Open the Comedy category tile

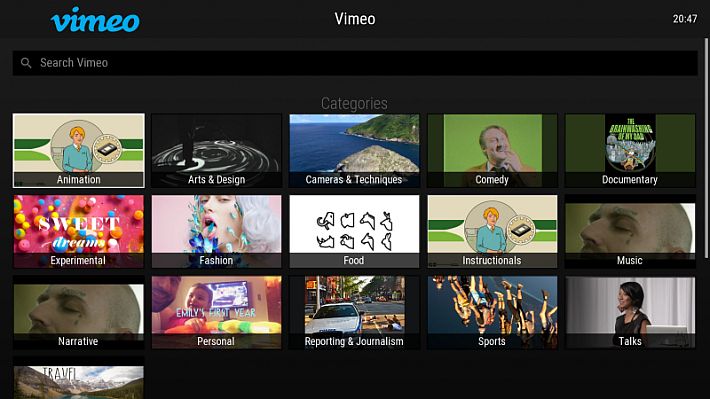pyautogui.click(x=492, y=150)
